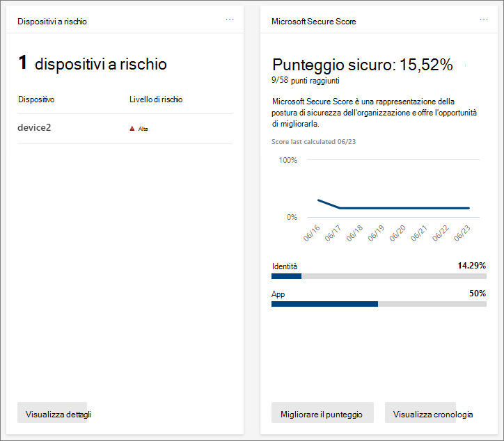Click the 06/18 date label on the chart
504x441 pixels.
[x=354, y=233]
